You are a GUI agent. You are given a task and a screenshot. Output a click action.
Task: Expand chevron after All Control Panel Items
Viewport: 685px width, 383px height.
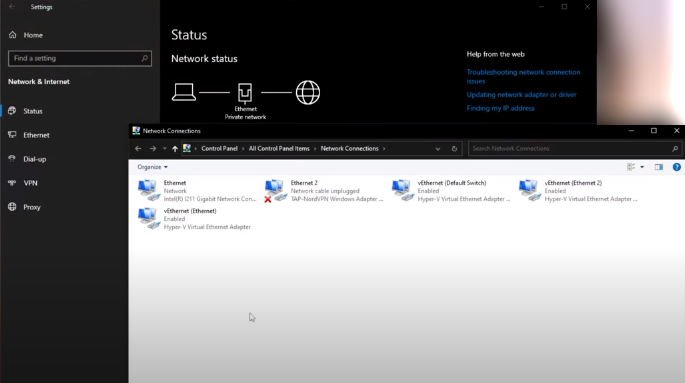tap(315, 148)
